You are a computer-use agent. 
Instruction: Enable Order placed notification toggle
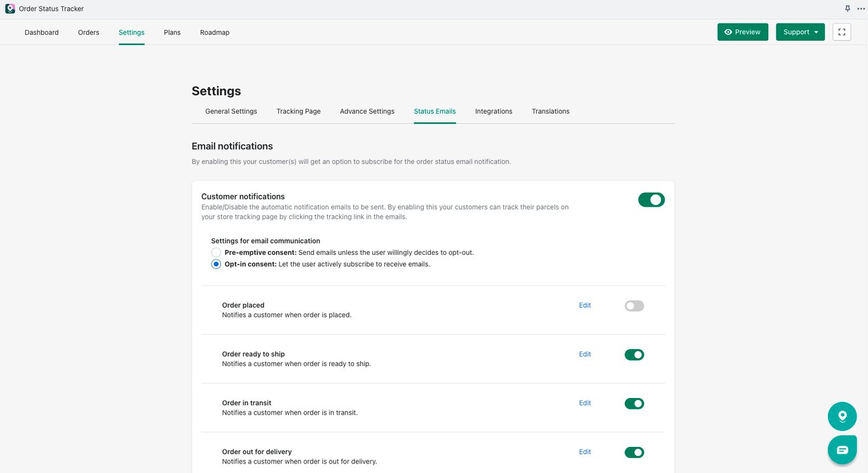[x=634, y=306]
